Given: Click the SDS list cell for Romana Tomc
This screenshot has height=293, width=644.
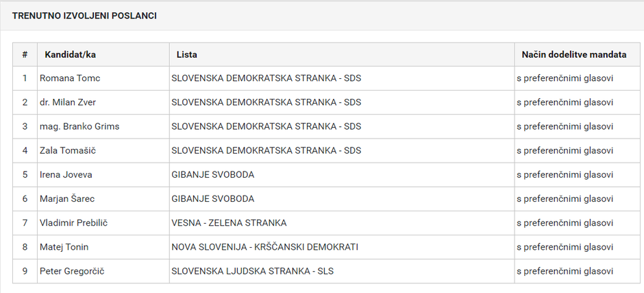Looking at the screenshot, I should pos(266,78).
